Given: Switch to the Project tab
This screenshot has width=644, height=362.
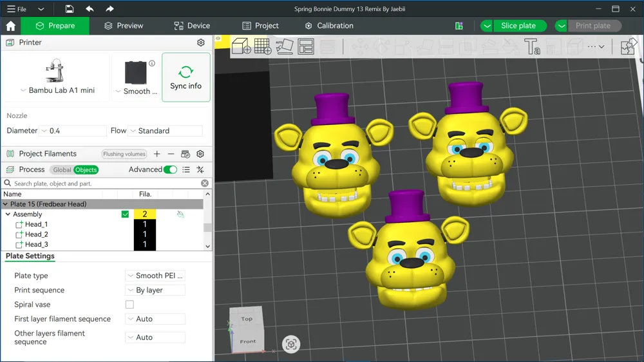Looking at the screenshot, I should 261,26.
